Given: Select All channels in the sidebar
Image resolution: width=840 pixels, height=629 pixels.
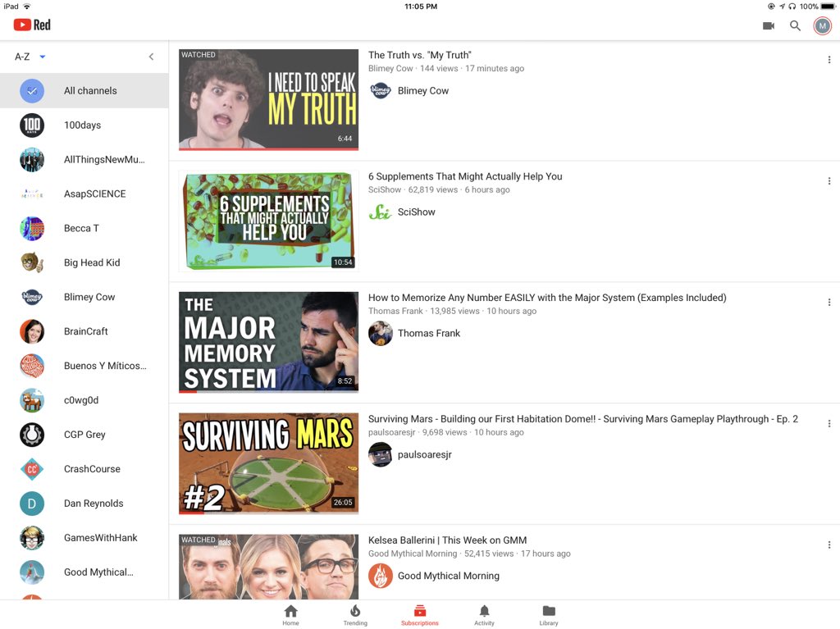Looking at the screenshot, I should click(84, 90).
